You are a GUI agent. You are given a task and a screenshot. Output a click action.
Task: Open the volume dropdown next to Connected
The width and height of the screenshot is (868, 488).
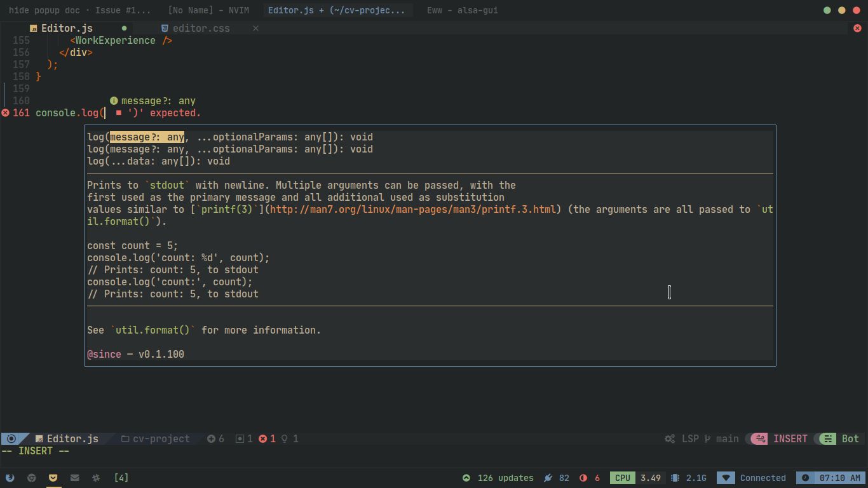(x=725, y=478)
